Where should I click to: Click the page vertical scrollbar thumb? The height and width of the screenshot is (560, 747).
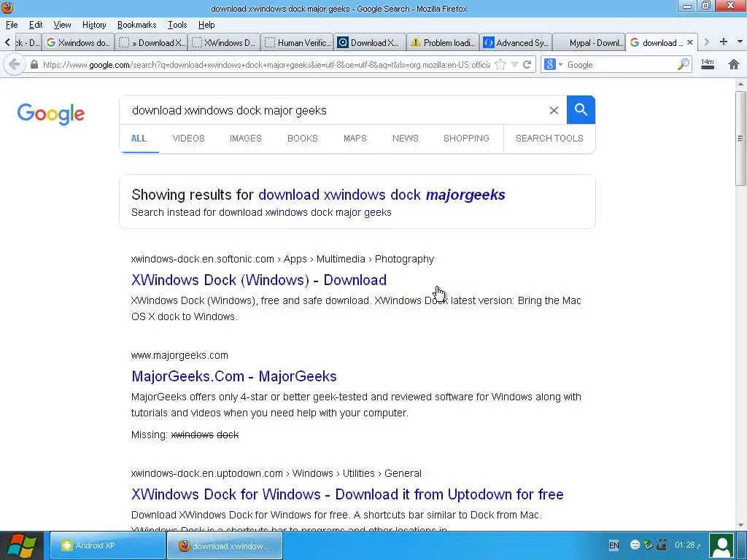[740, 138]
